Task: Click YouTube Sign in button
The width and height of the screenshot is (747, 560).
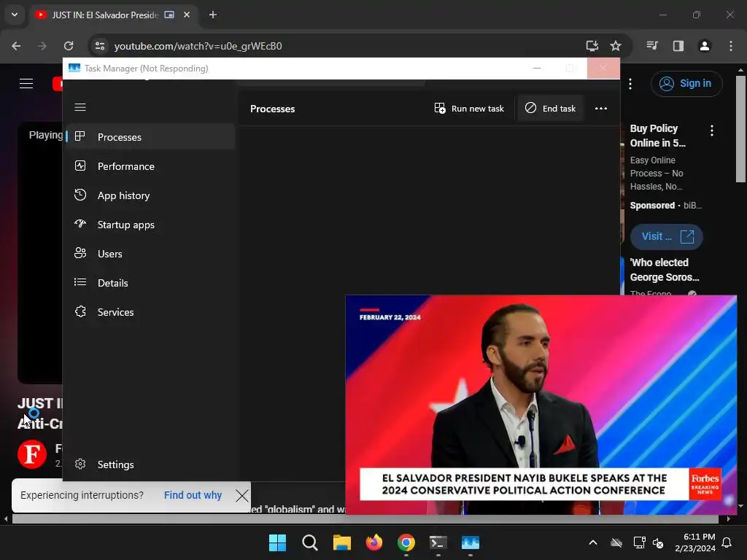Action: coord(686,84)
